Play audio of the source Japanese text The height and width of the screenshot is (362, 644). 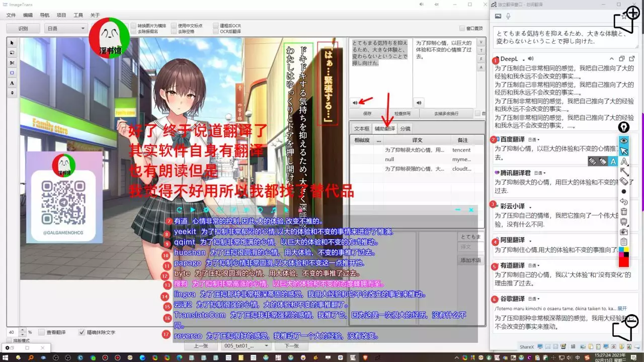pos(355,103)
